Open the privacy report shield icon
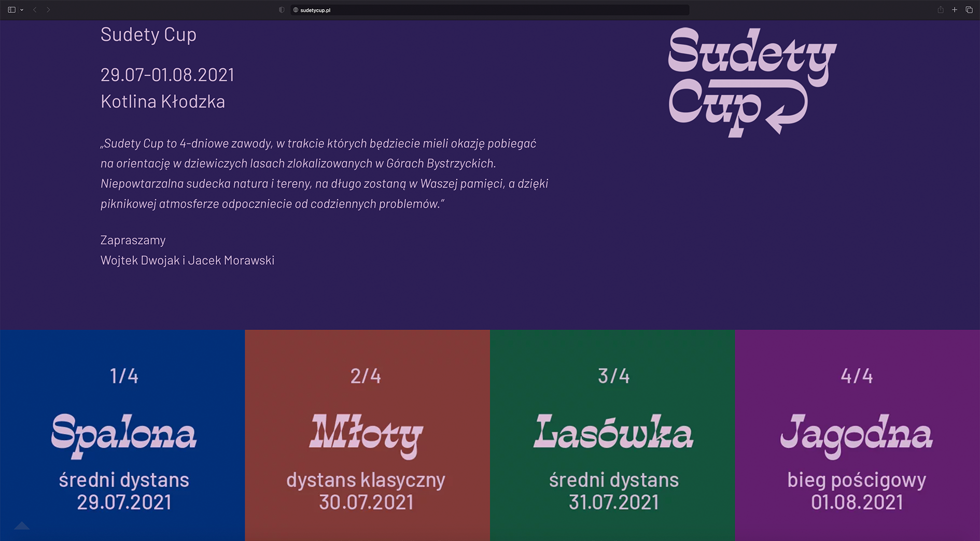 coord(282,10)
